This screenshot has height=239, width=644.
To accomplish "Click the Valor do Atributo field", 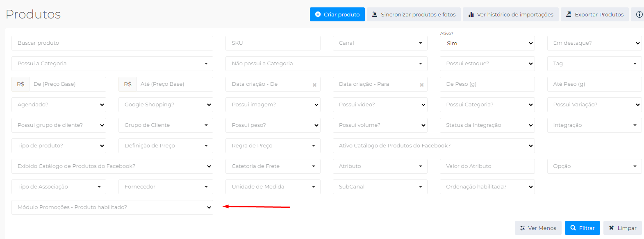I will pos(487,166).
